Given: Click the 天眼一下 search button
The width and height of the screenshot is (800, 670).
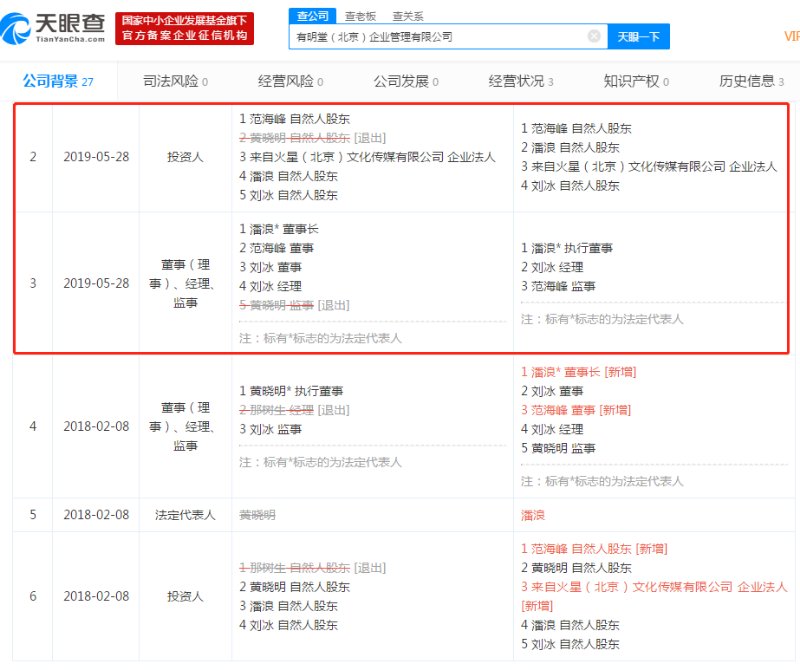Looking at the screenshot, I should (x=638, y=37).
